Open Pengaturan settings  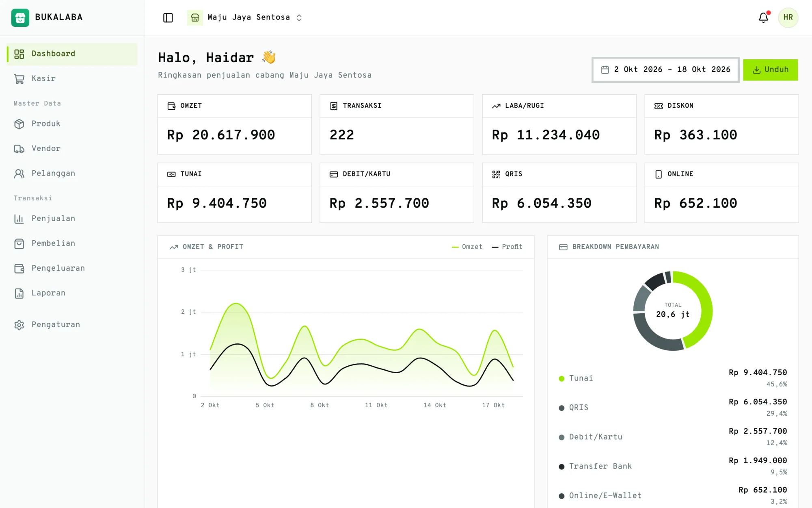72,325
